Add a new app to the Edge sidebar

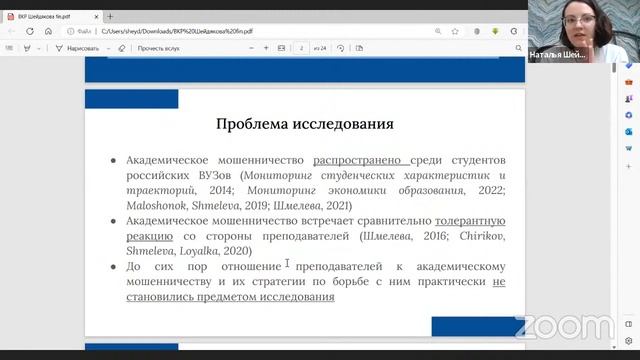[x=629, y=167]
